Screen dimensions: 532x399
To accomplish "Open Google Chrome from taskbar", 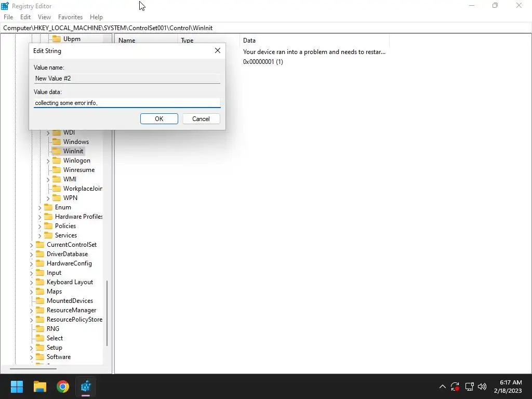I will pyautogui.click(x=63, y=387).
